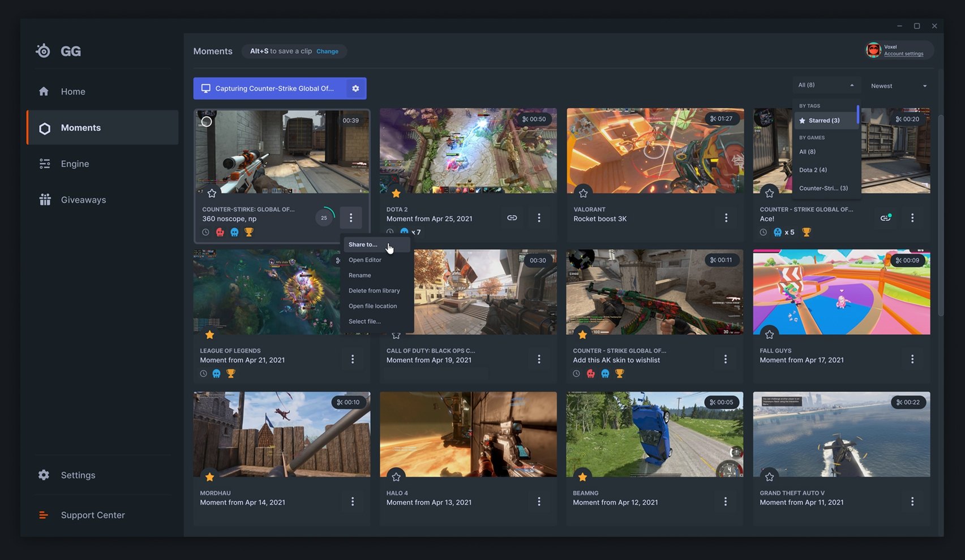
Task: Star the 360 noscope clip
Action: tap(212, 193)
